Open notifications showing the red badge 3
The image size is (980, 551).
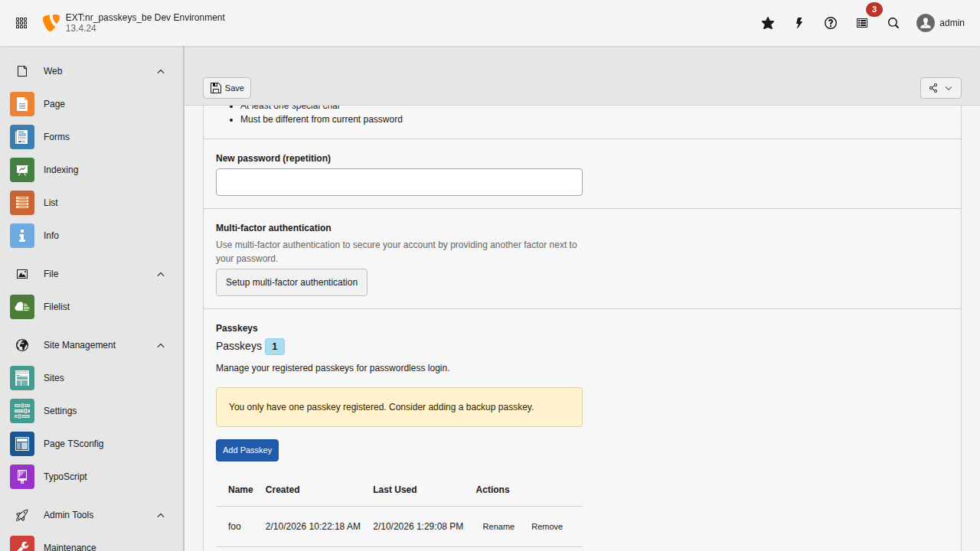[x=861, y=23]
